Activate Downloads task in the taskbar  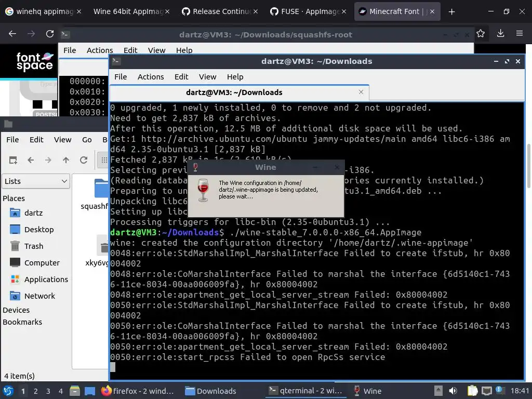point(211,391)
